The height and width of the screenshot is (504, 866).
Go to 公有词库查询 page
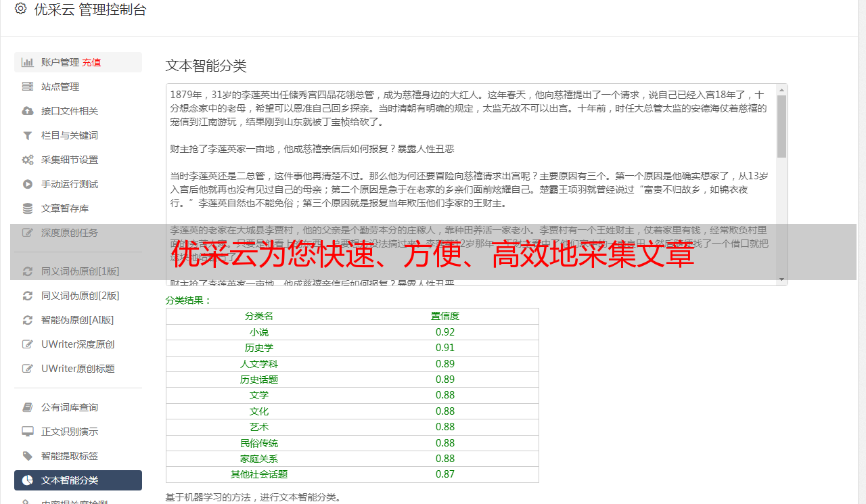tap(78, 407)
